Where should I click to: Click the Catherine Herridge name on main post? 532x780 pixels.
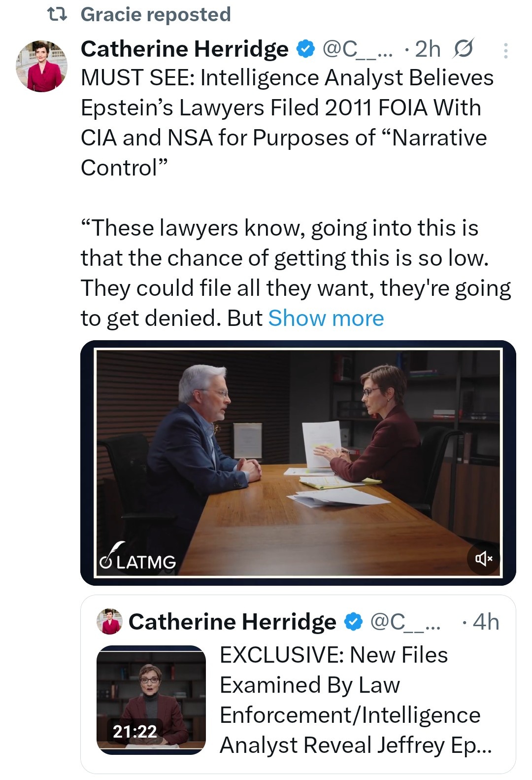[184, 49]
